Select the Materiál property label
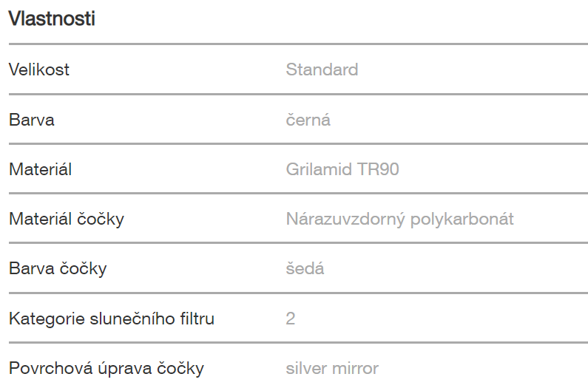The height and width of the screenshot is (388, 588). [x=40, y=169]
